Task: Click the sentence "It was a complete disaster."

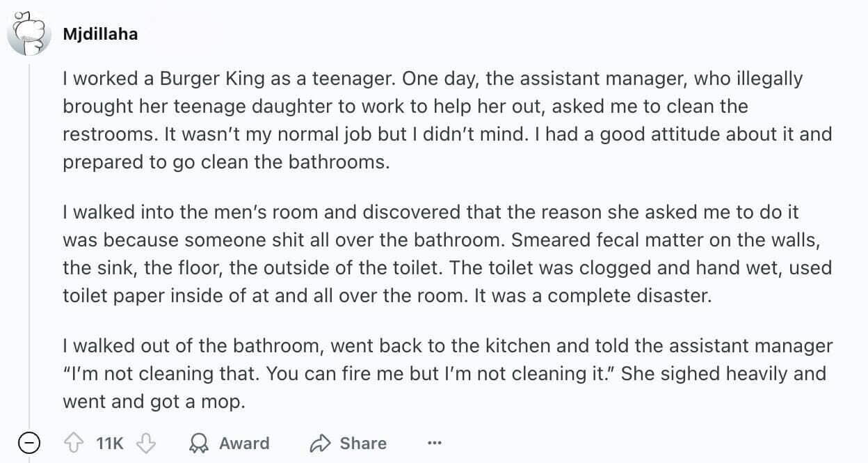Action: (593, 295)
